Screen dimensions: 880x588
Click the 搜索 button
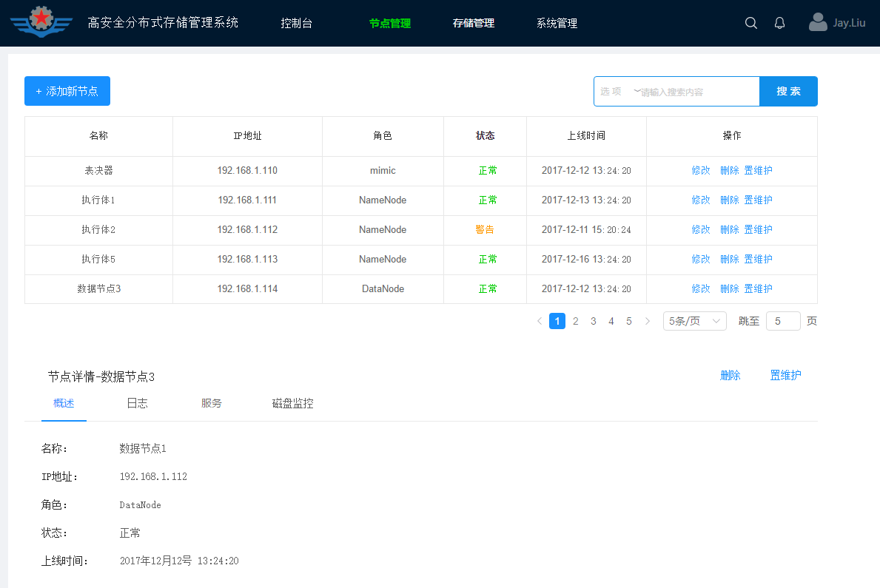tap(788, 91)
